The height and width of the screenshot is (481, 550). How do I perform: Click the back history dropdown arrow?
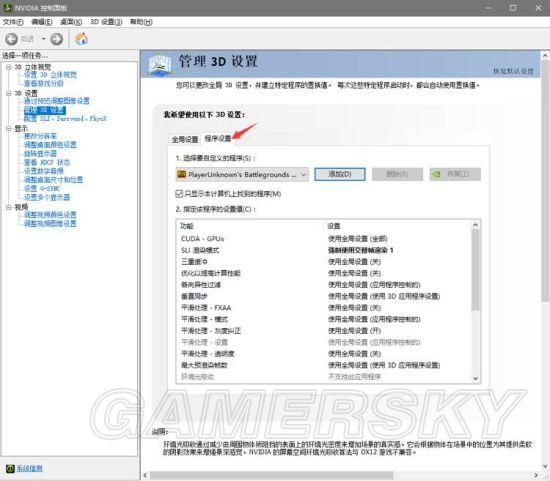coord(44,39)
